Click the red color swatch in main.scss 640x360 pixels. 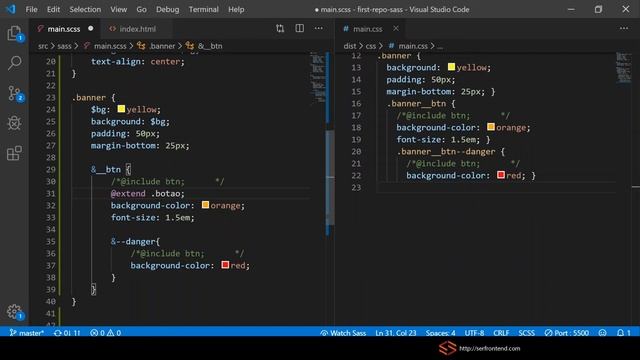[225, 265]
